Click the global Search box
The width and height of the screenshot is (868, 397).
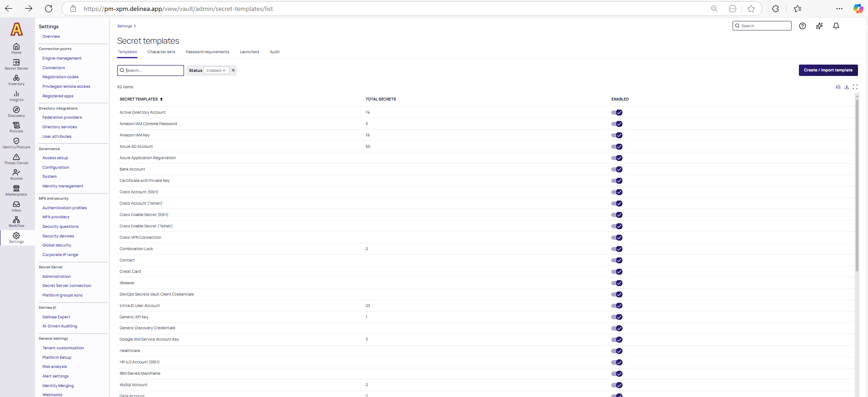coord(762,26)
